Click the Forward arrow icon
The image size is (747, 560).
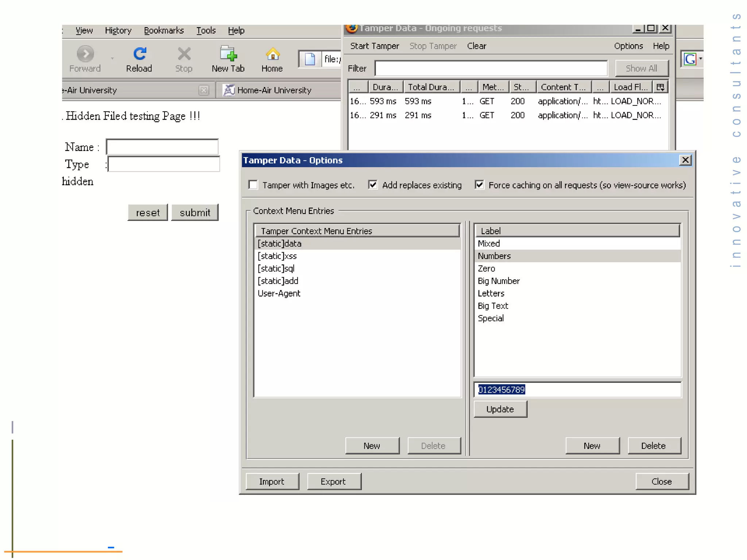pyautogui.click(x=85, y=54)
